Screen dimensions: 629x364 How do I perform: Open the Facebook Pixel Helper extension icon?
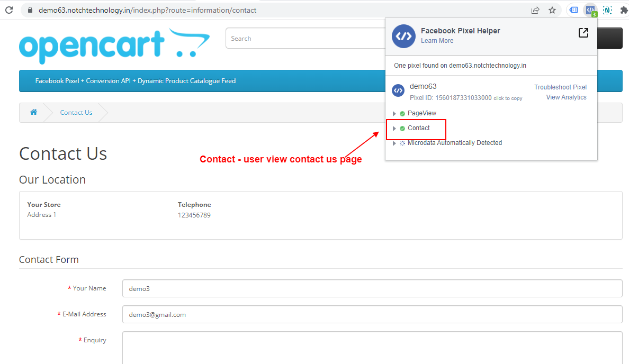[590, 10]
